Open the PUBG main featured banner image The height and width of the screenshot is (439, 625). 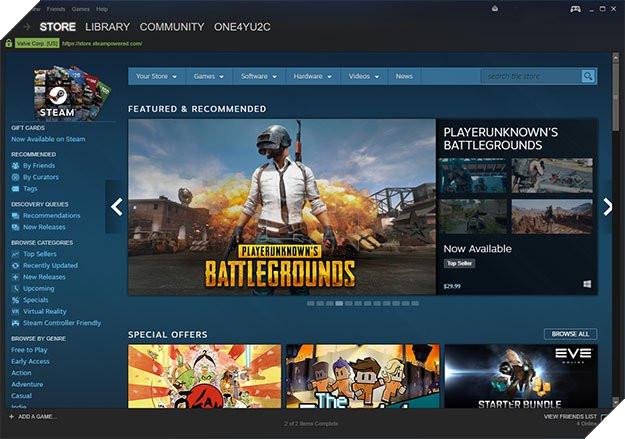tap(282, 207)
